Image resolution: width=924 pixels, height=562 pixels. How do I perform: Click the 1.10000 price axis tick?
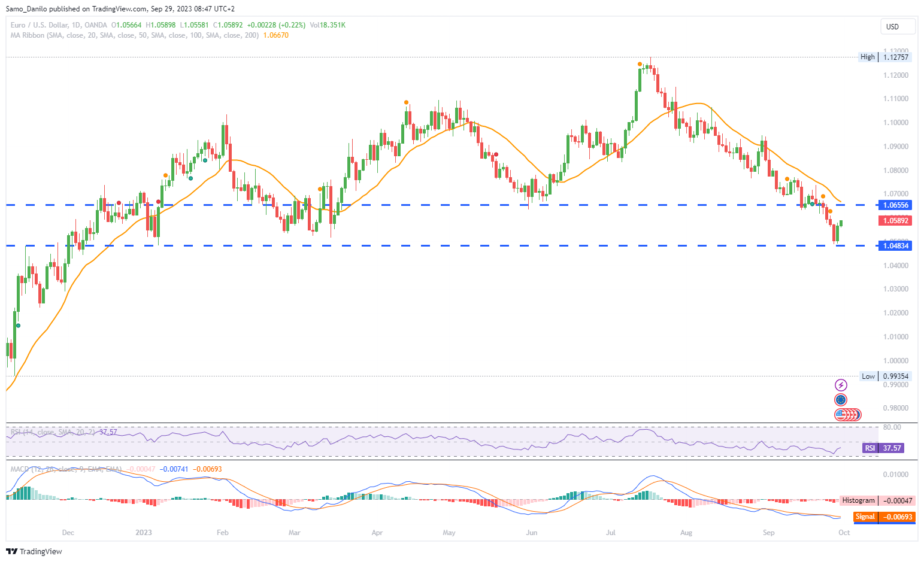click(896, 123)
